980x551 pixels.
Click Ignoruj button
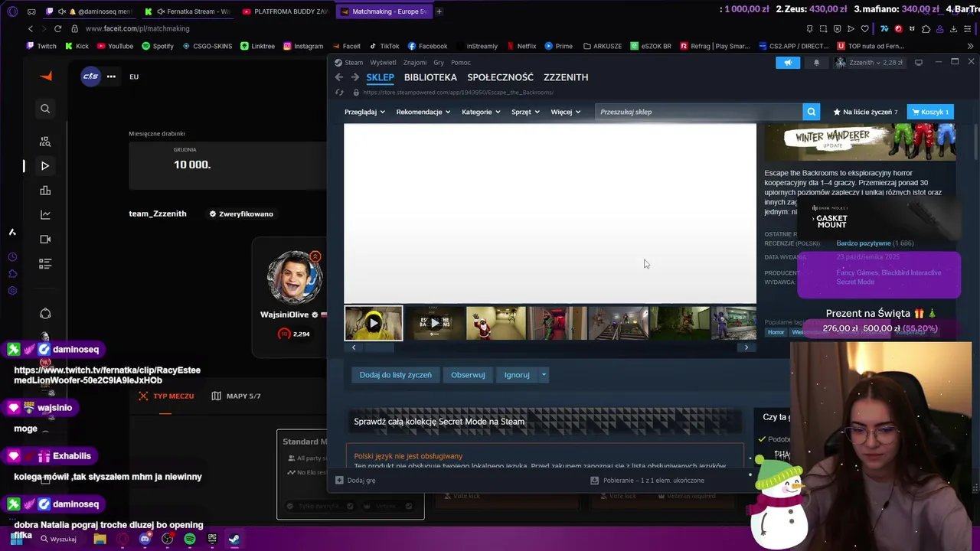tap(517, 375)
